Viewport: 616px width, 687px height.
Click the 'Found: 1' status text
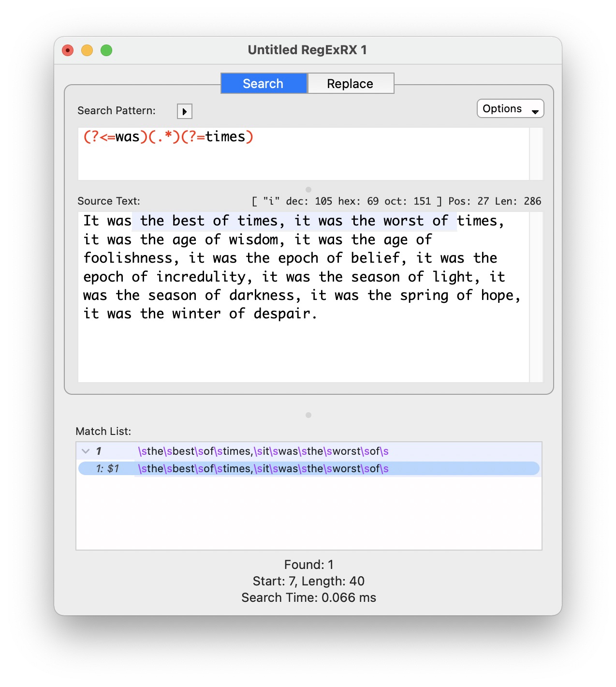coord(308,565)
